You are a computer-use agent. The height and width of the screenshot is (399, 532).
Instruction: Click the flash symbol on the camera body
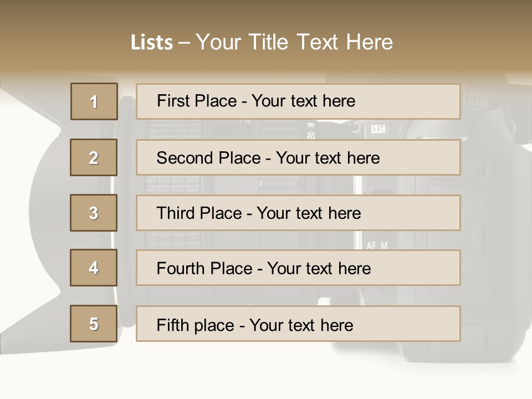pos(377,129)
